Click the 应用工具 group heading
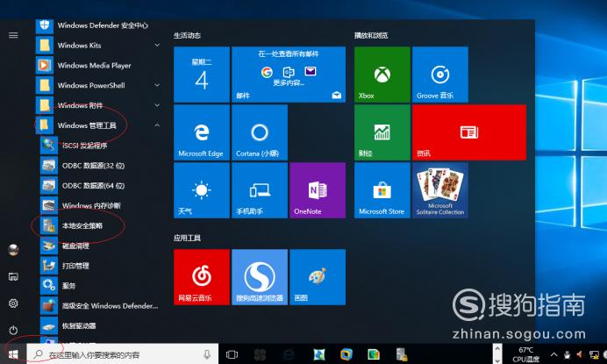Image resolution: width=607 pixels, height=364 pixels. coord(188,238)
